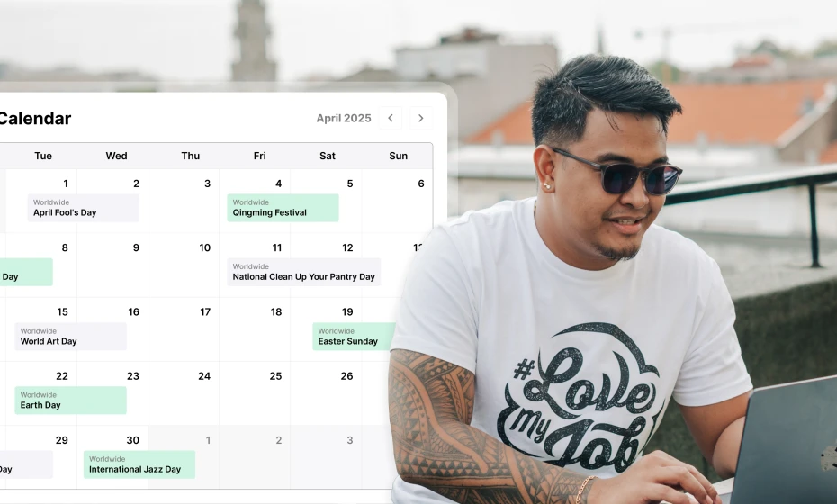Select the April 10 date cell

184,265
